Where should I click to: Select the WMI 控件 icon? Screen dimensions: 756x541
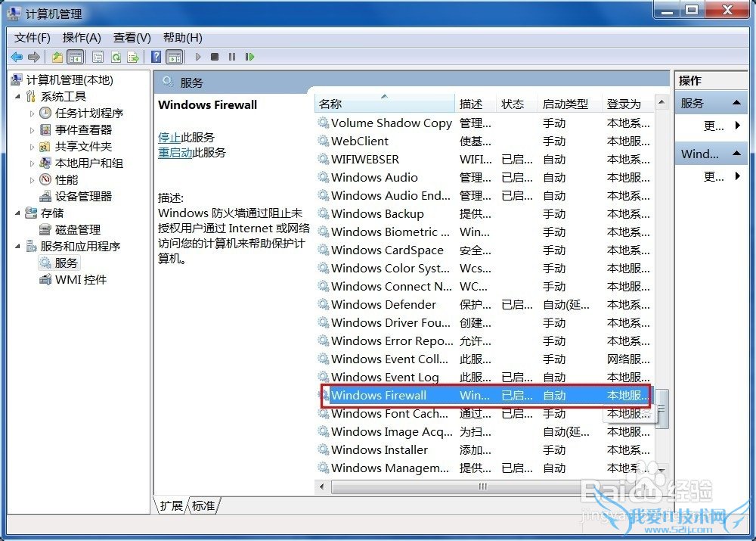(45, 279)
